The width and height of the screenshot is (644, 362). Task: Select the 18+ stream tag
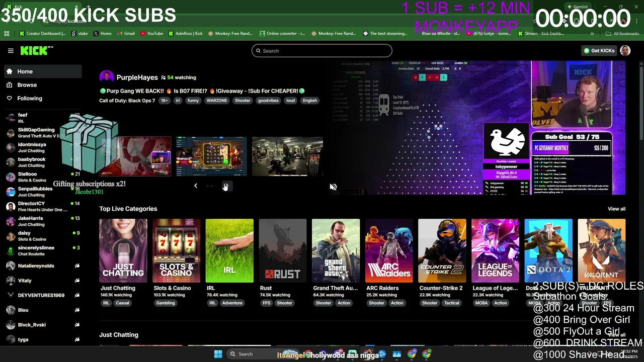pos(165,101)
